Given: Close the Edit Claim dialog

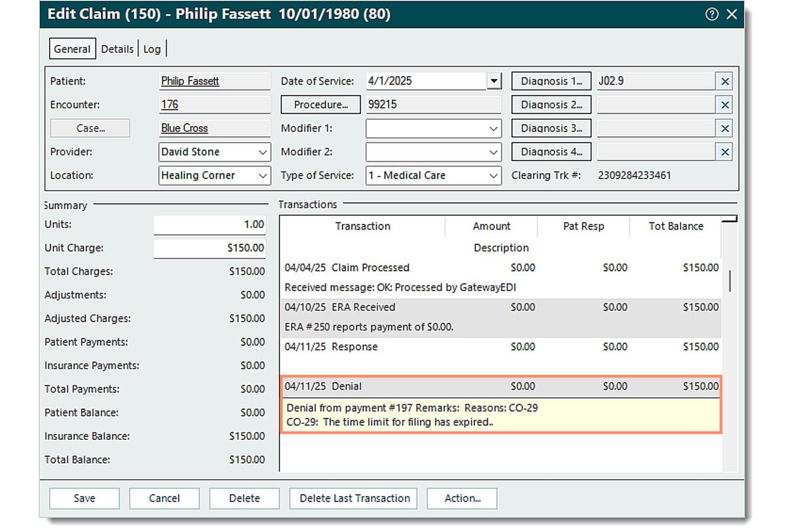Looking at the screenshot, I should tap(731, 15).
